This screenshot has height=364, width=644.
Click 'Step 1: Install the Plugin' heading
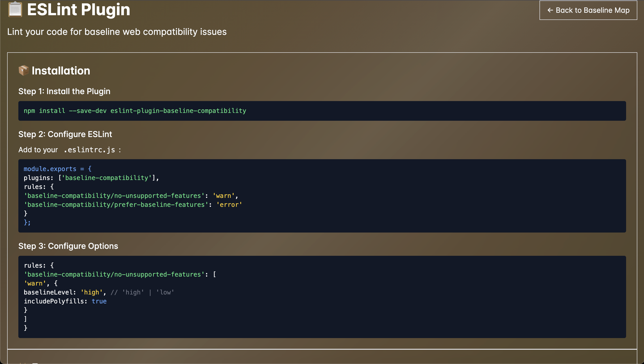pyautogui.click(x=64, y=91)
